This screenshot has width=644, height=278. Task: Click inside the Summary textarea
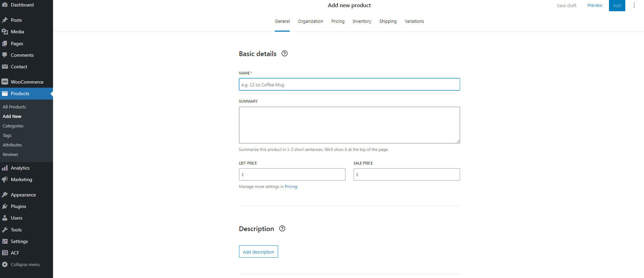click(349, 125)
